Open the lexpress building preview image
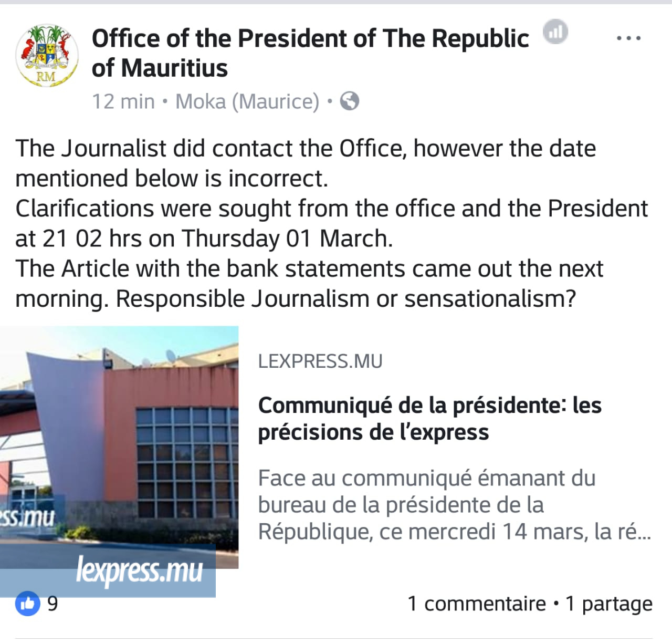Image resolution: width=672 pixels, height=643 pixels. pyautogui.click(x=119, y=447)
